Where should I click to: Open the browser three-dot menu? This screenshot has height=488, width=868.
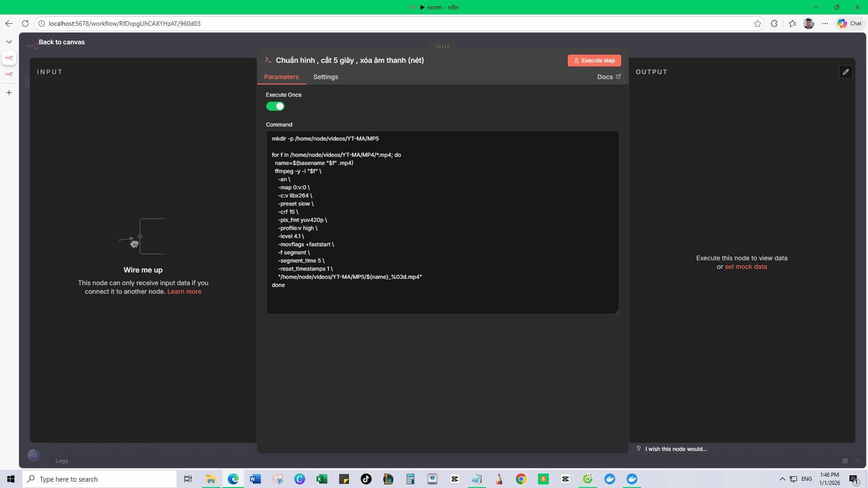click(825, 23)
